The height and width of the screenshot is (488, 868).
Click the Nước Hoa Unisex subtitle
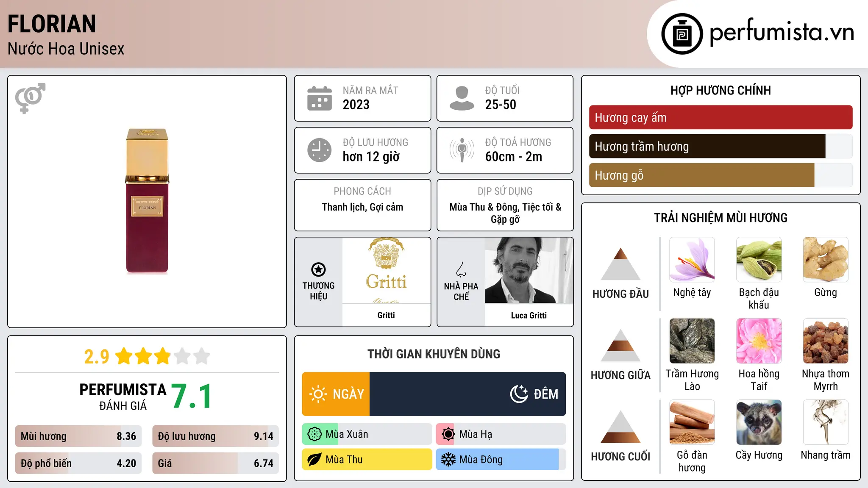(66, 49)
